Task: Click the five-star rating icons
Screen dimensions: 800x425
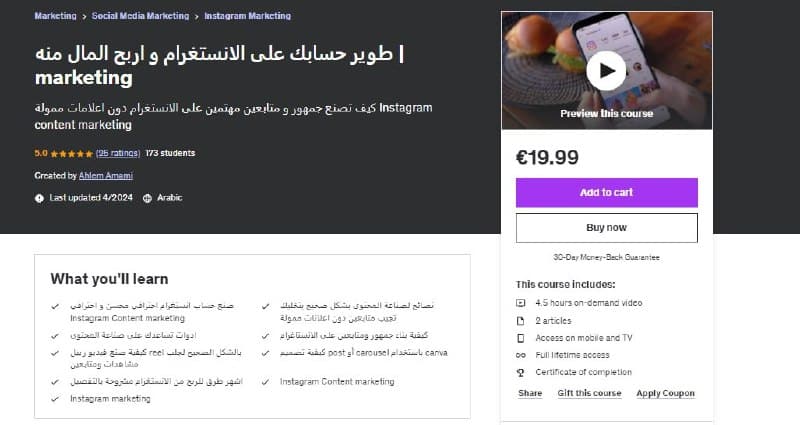Action: (71, 154)
